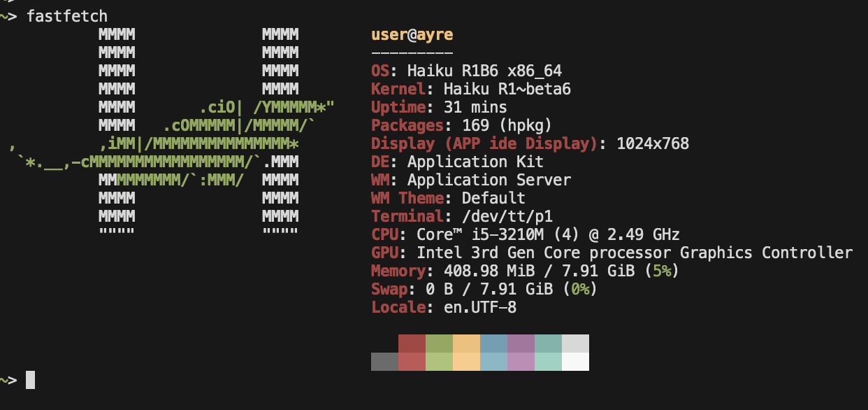The width and height of the screenshot is (868, 410).
Task: Click the dark gray swatch in bottom row
Action: click(384, 362)
